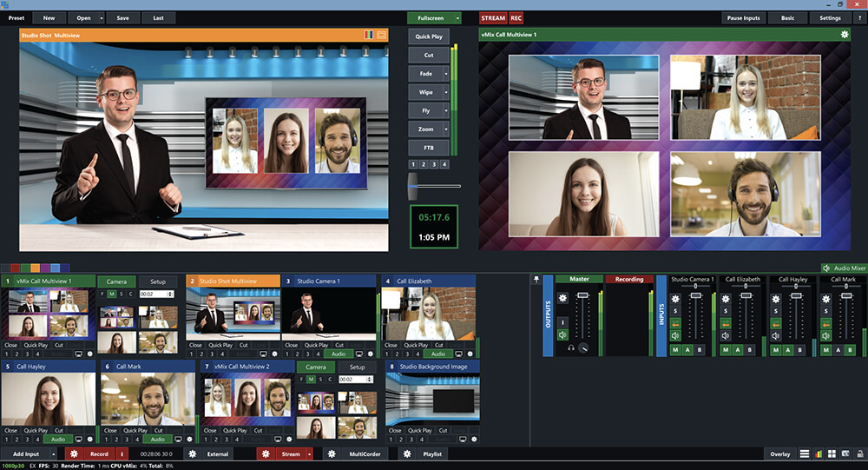The image size is (868, 470).
Task: Open Master audio settings gear
Action: (x=562, y=298)
